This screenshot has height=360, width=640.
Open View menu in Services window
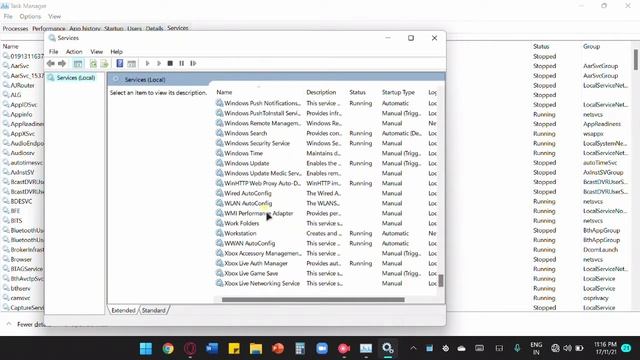point(96,52)
